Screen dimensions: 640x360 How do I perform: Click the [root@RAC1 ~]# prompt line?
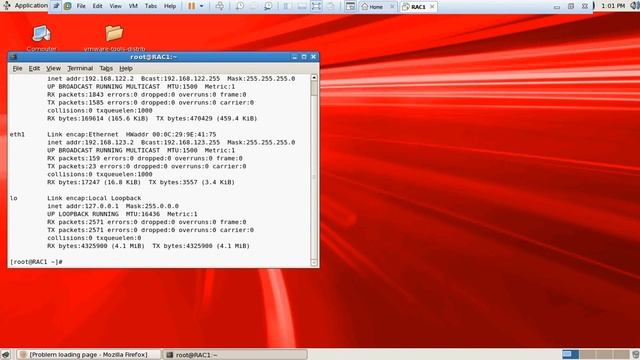click(x=36, y=262)
